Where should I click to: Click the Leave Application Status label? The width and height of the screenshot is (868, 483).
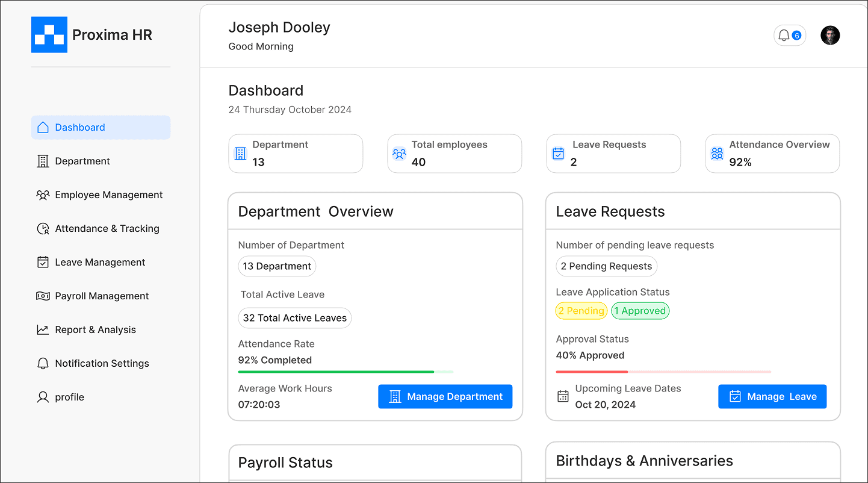pos(613,292)
